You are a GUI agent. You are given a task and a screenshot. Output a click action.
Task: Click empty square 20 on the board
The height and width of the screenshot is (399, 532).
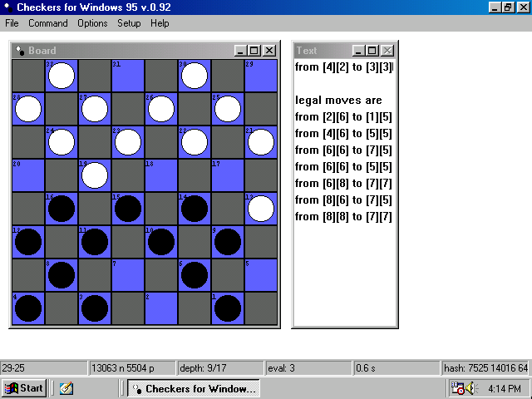(28, 175)
